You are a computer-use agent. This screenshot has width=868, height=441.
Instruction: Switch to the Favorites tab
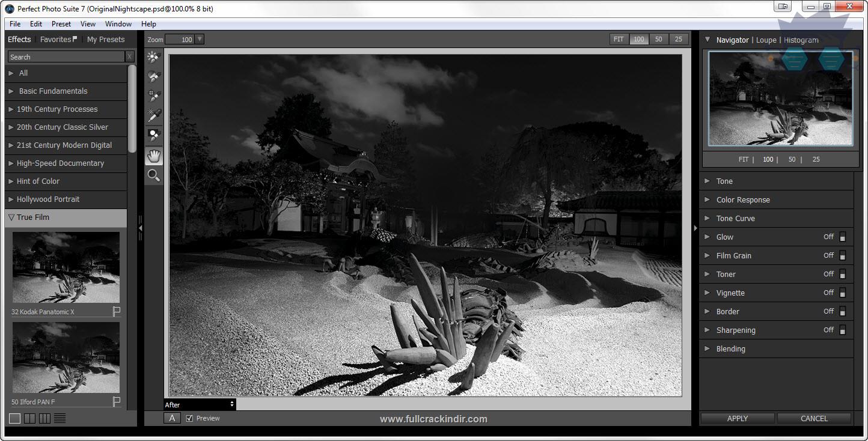click(58, 40)
